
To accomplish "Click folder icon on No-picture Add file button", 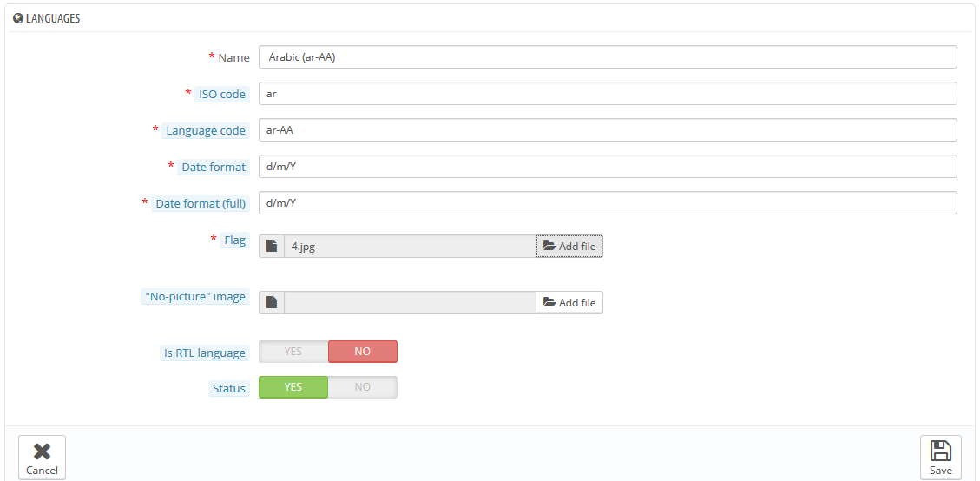I will click(x=549, y=302).
